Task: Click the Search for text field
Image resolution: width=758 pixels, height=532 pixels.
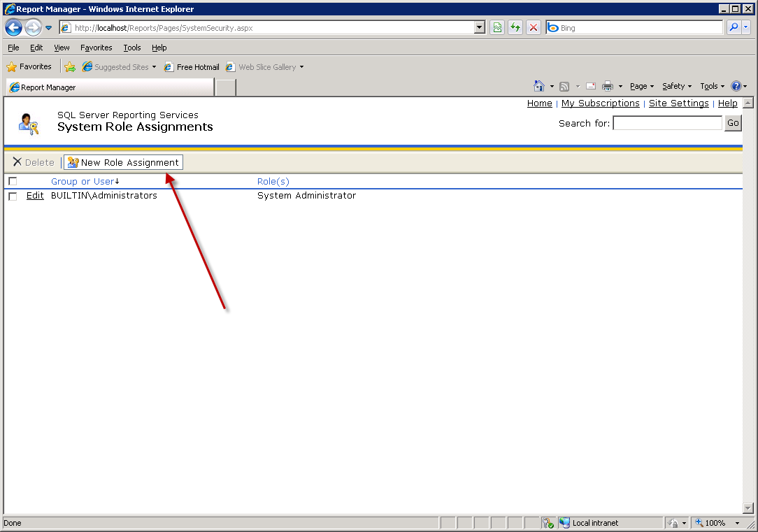Action: coord(667,123)
